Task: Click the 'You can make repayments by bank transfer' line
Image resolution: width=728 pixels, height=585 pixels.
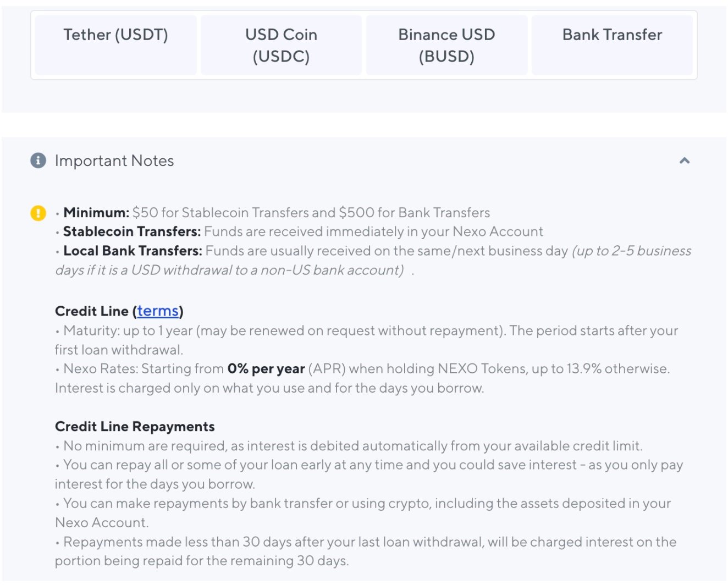Action: (363, 513)
